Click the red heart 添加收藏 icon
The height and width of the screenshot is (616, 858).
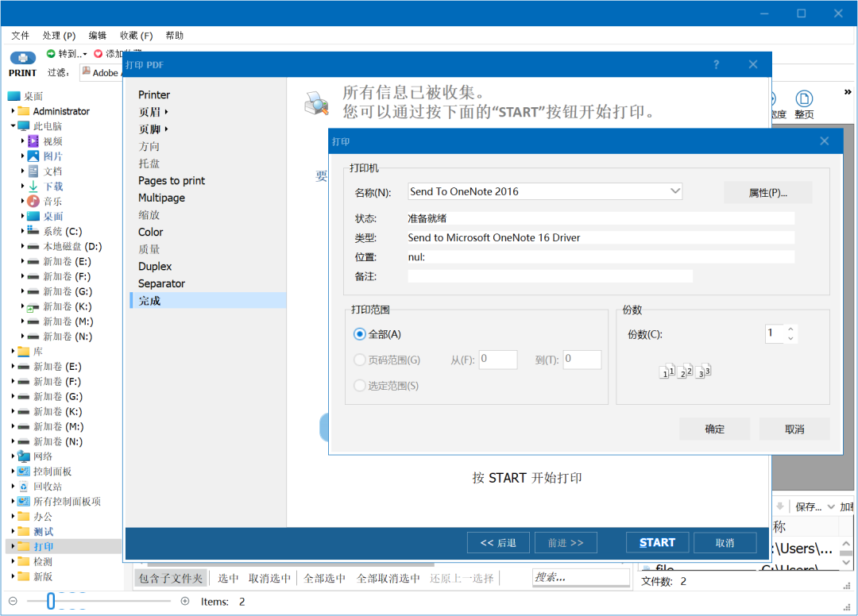tap(98, 53)
